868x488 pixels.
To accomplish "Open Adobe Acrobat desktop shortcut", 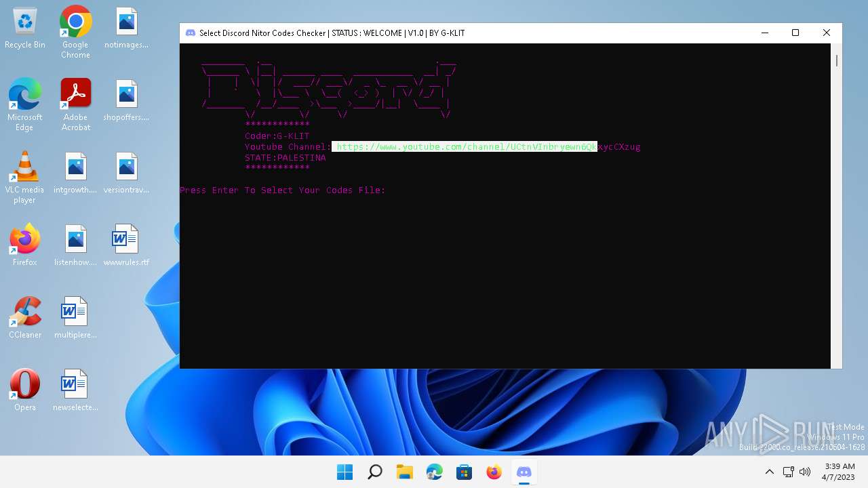I will point(75,104).
